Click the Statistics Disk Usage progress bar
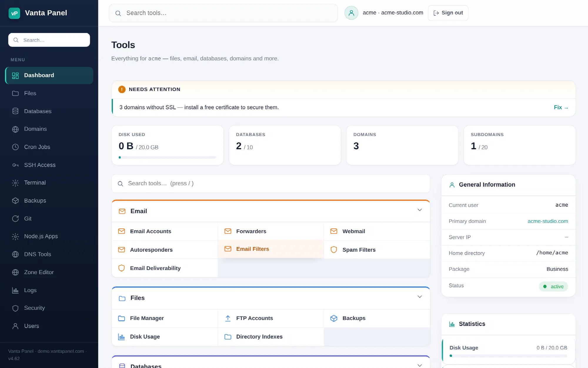This screenshot has width=588, height=368. (x=508, y=356)
